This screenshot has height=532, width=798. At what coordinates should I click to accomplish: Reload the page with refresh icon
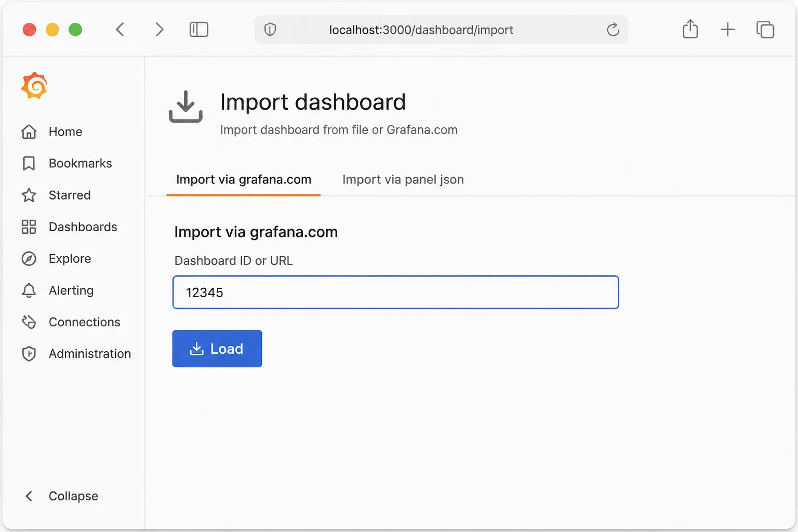pyautogui.click(x=613, y=30)
